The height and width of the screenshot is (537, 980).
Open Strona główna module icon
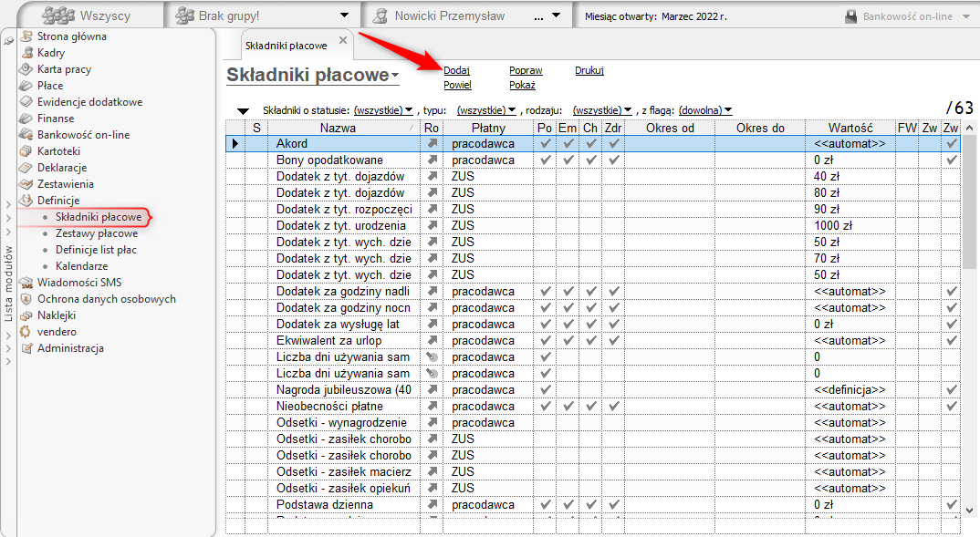(26, 36)
